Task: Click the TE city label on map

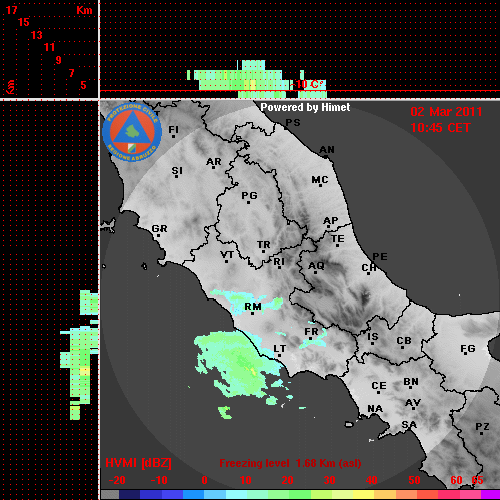Action: click(338, 239)
